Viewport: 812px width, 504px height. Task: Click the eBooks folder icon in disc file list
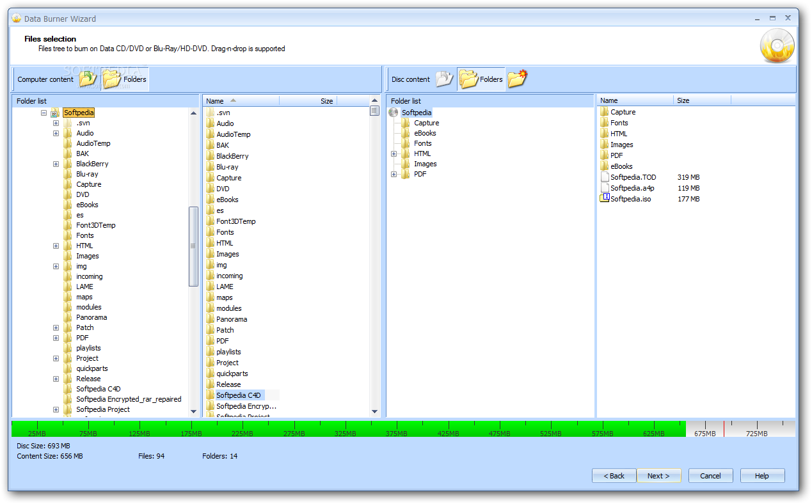point(605,166)
